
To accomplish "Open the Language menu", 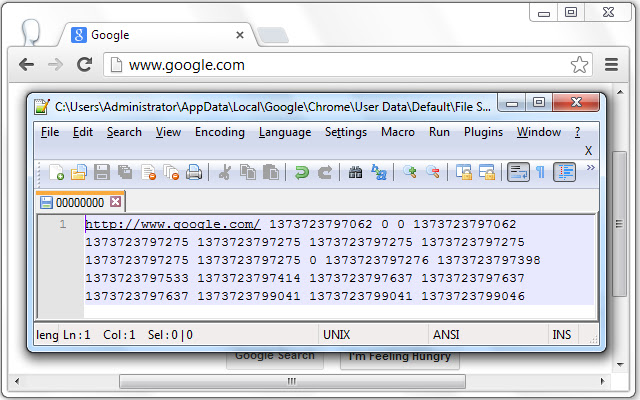I will click(285, 132).
